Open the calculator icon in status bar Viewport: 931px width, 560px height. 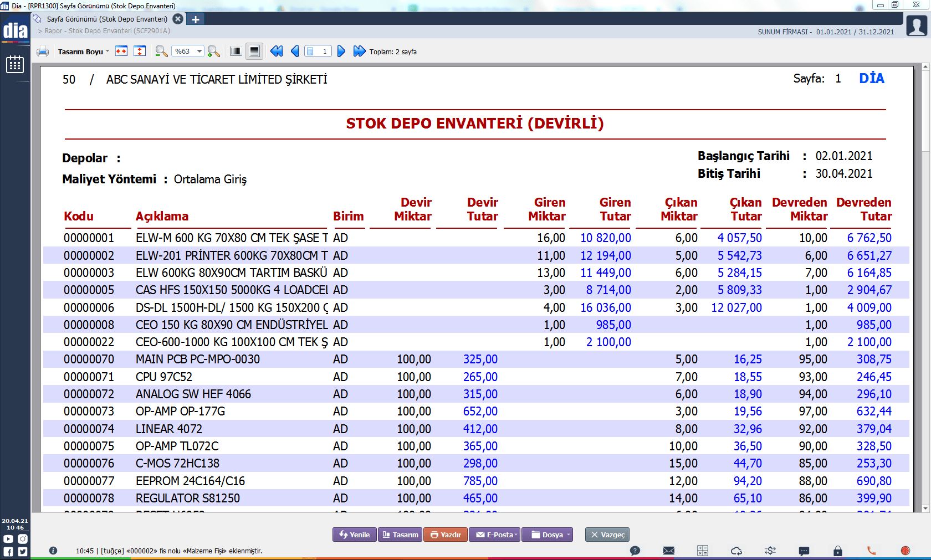(703, 551)
